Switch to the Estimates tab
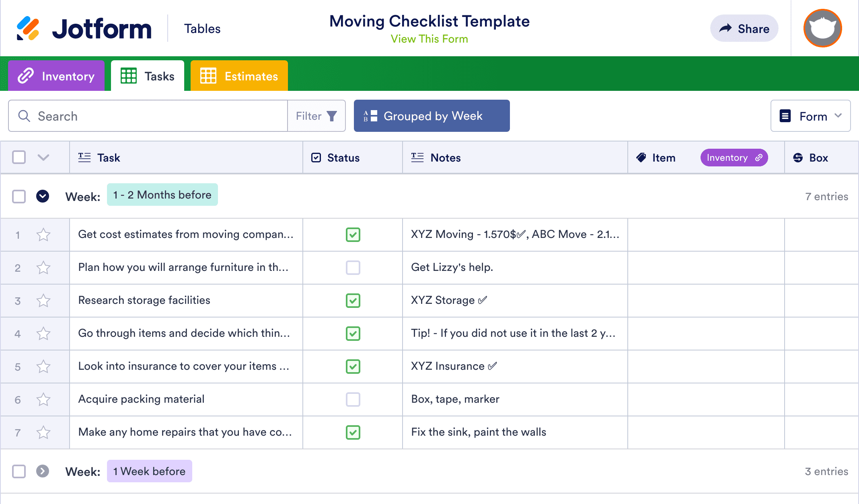The width and height of the screenshot is (859, 504). point(239,76)
